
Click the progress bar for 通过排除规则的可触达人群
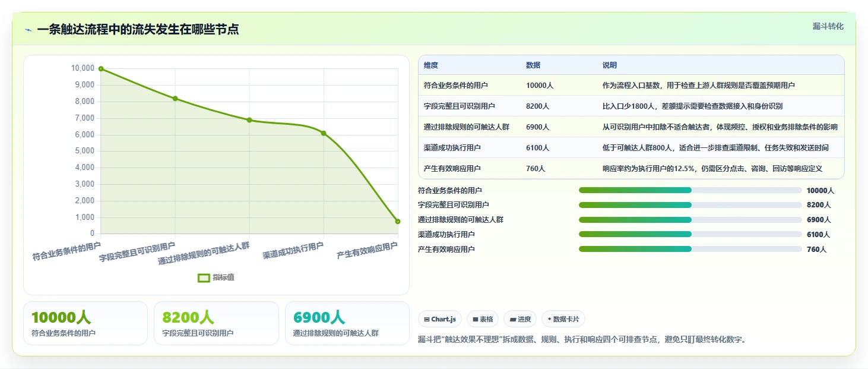click(690, 220)
